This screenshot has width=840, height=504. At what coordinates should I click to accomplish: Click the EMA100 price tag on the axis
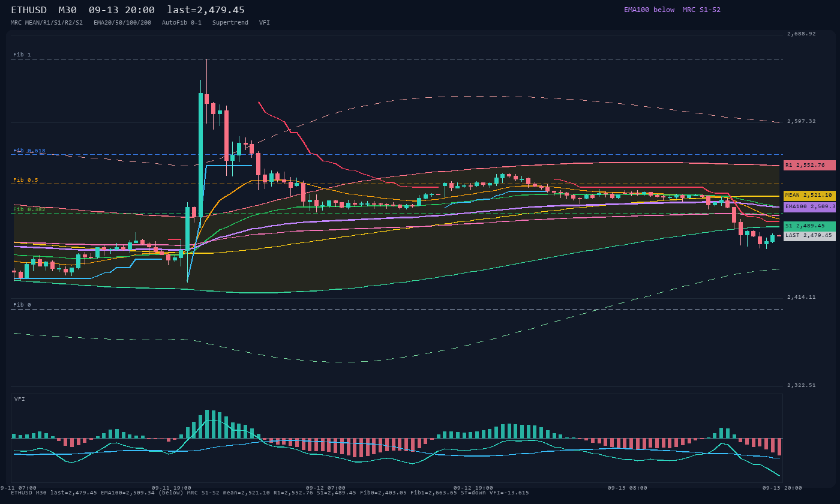[x=809, y=207]
